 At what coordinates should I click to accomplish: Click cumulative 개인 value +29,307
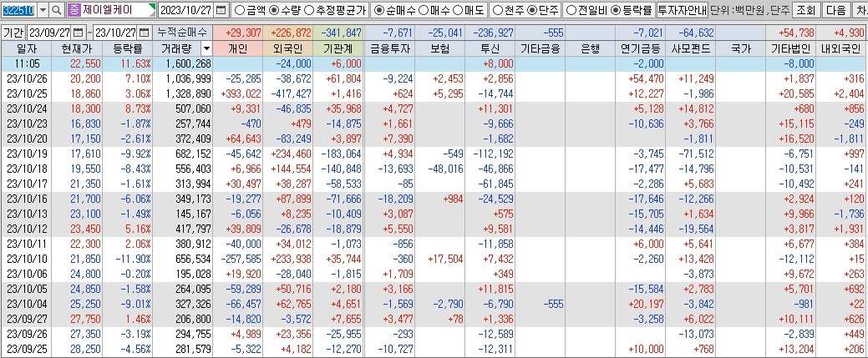(237, 32)
